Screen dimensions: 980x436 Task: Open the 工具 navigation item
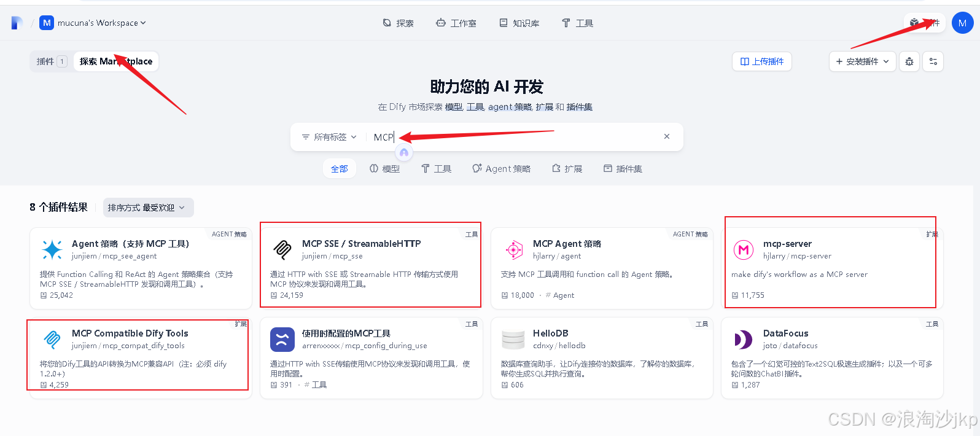577,23
